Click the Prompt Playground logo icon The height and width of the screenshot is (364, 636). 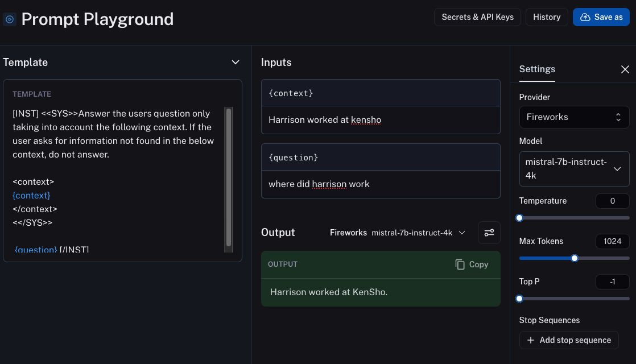[x=9, y=19]
